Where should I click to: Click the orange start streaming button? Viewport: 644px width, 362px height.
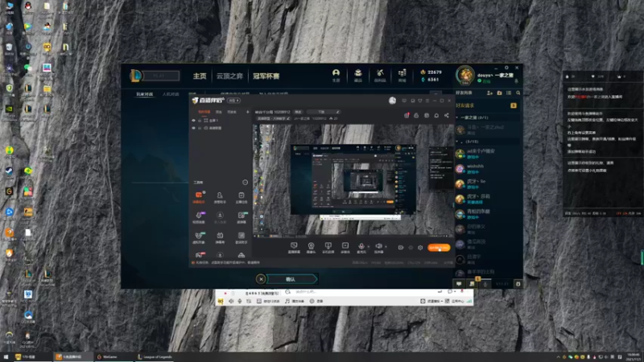coord(439,248)
